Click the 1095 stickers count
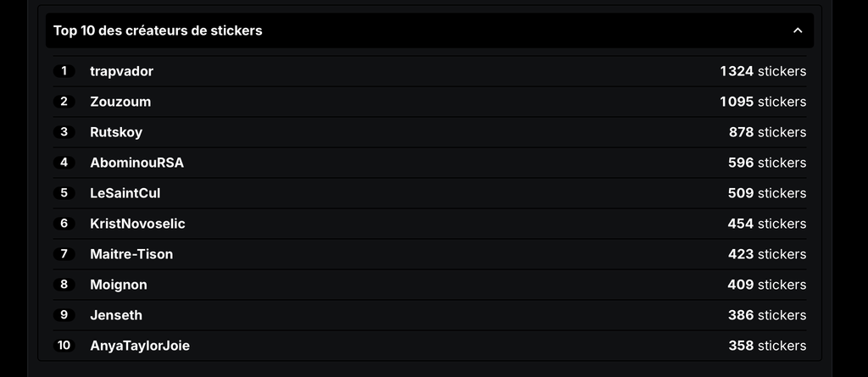 [763, 102]
